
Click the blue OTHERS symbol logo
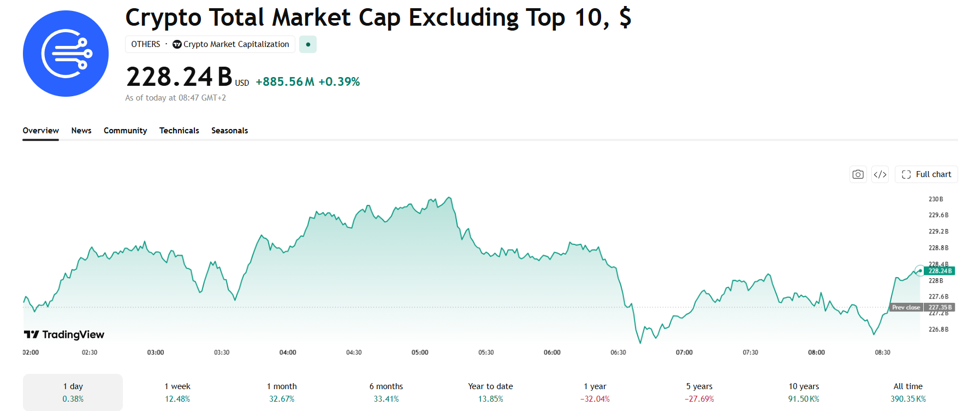coord(66,54)
